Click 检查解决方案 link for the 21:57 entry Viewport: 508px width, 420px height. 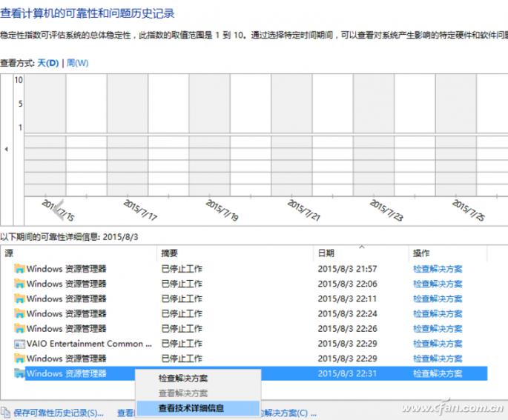pos(438,269)
